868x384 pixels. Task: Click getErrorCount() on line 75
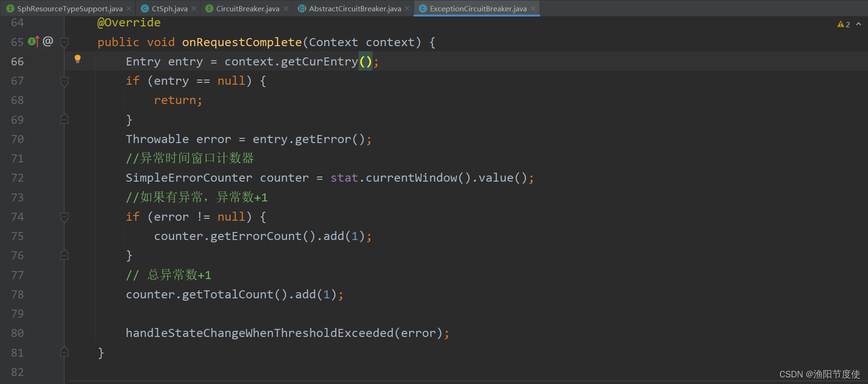tap(263, 236)
